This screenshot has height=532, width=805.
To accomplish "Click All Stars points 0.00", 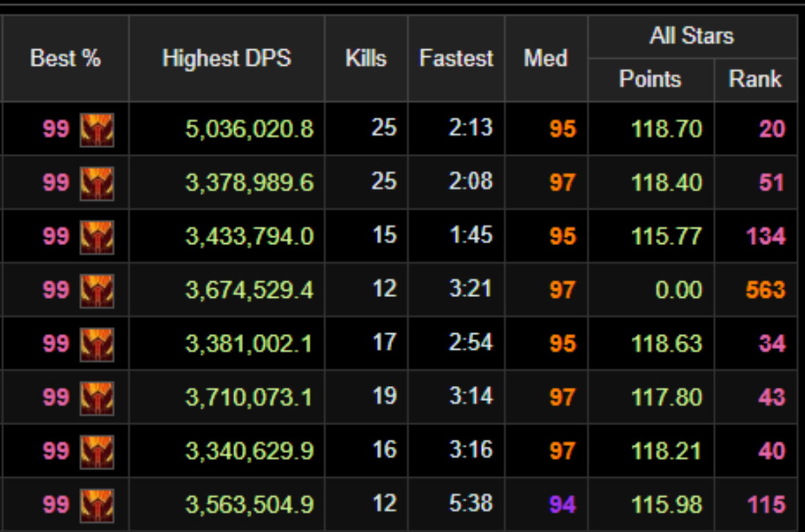I will [x=679, y=290].
